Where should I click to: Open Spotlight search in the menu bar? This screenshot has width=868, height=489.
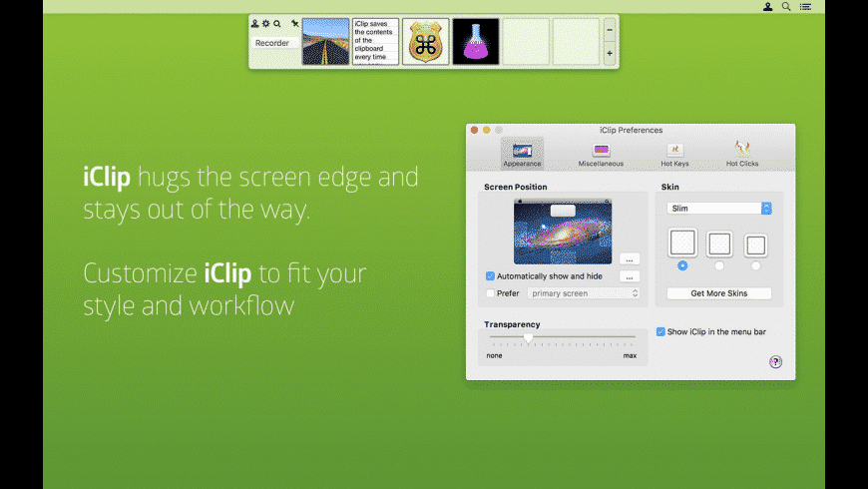click(786, 7)
